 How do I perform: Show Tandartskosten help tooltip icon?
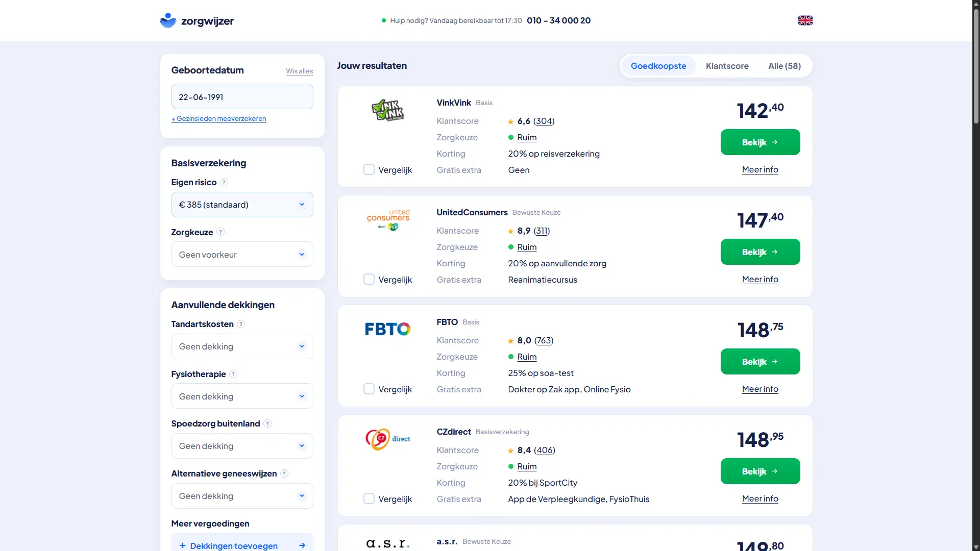coord(241,324)
